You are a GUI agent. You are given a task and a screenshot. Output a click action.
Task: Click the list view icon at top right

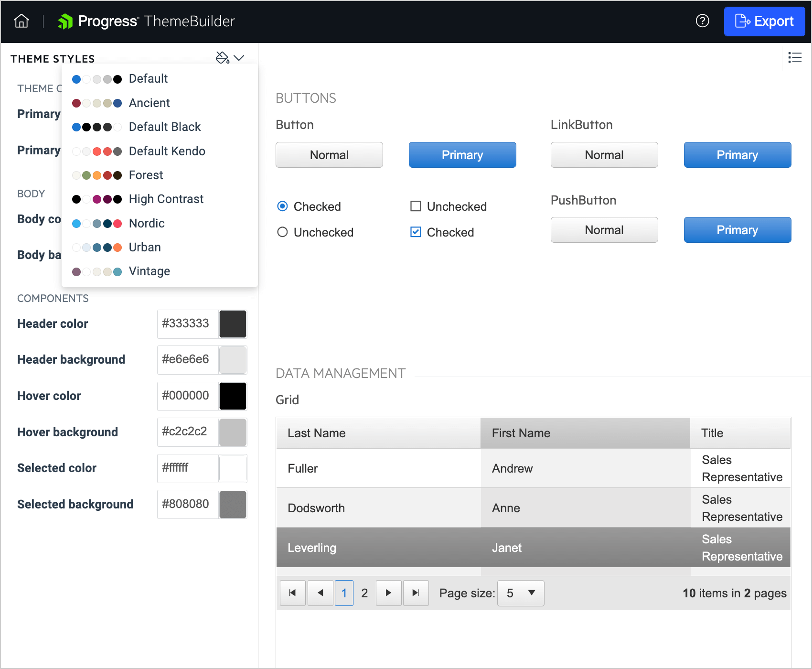[x=795, y=57]
